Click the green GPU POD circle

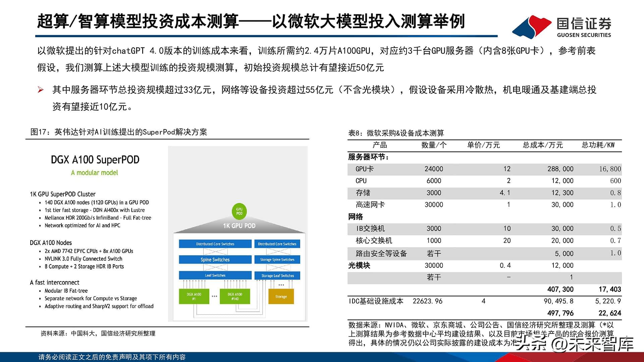coord(239,211)
